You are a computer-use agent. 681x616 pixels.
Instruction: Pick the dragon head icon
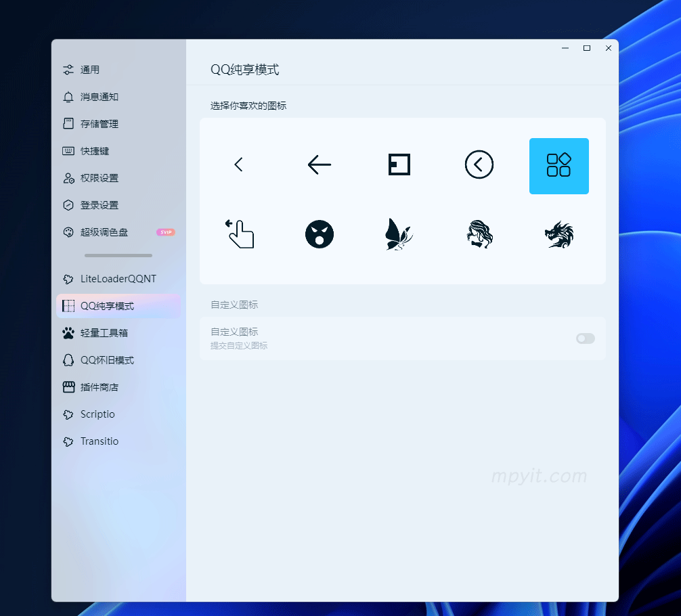click(559, 234)
